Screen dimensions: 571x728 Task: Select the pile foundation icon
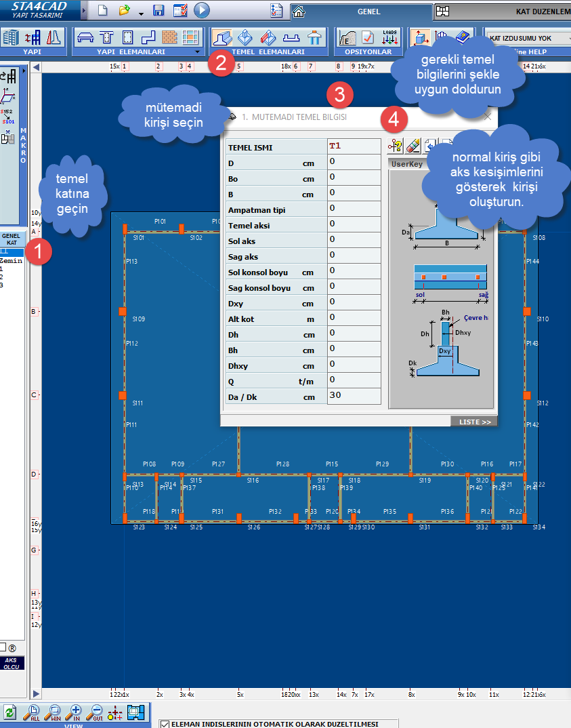(x=314, y=37)
